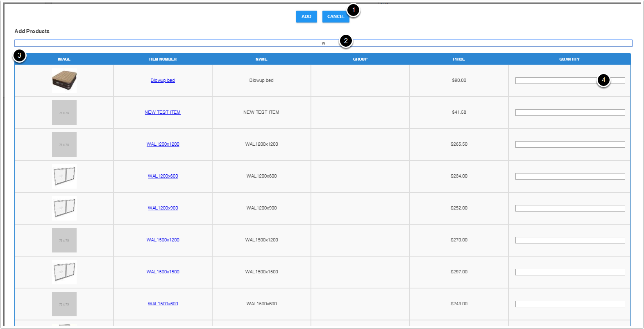Image resolution: width=644 pixels, height=329 pixels.
Task: Click the WAL1200x900 product thumbnail
Action: click(64, 208)
